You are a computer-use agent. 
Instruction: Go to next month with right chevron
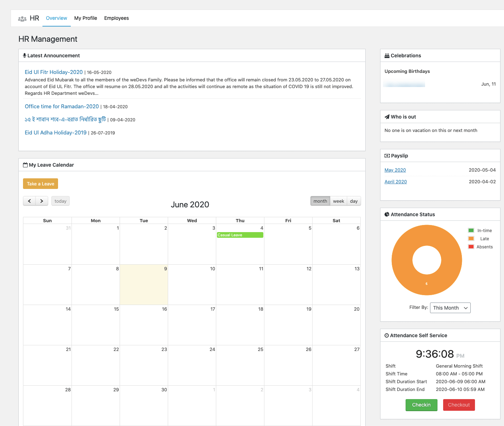(41, 201)
